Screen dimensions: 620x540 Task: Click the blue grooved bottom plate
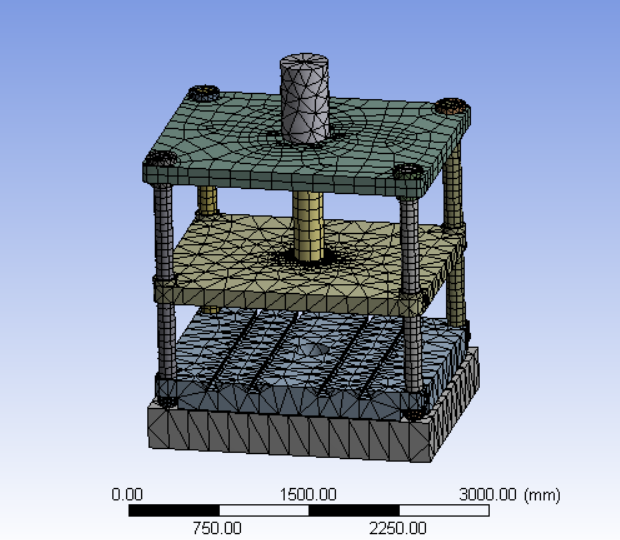pyautogui.click(x=312, y=362)
